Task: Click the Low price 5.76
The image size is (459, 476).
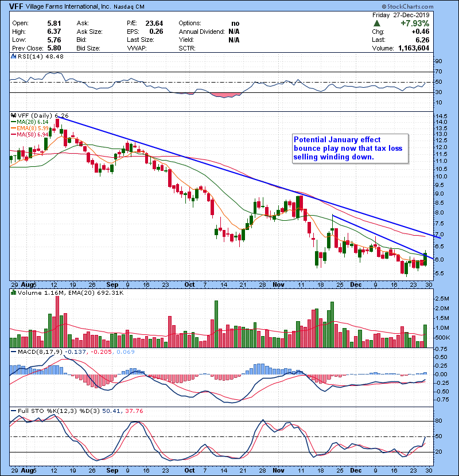Action: tap(54, 40)
